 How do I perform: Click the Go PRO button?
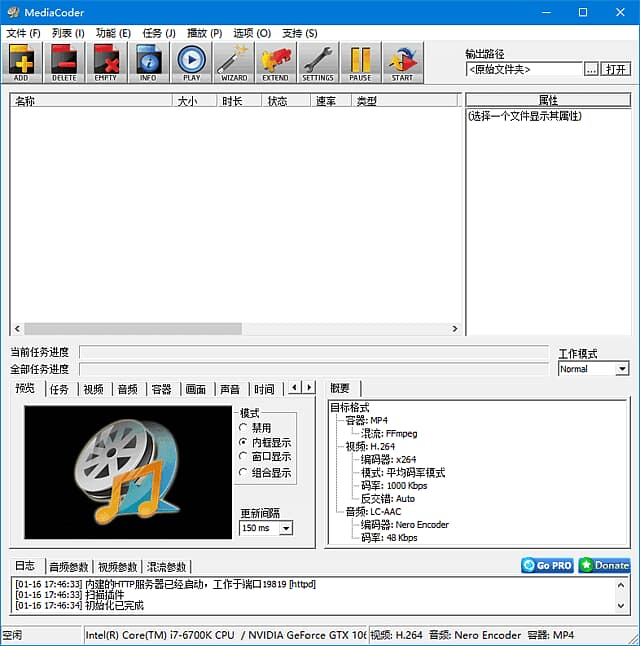pyautogui.click(x=547, y=565)
